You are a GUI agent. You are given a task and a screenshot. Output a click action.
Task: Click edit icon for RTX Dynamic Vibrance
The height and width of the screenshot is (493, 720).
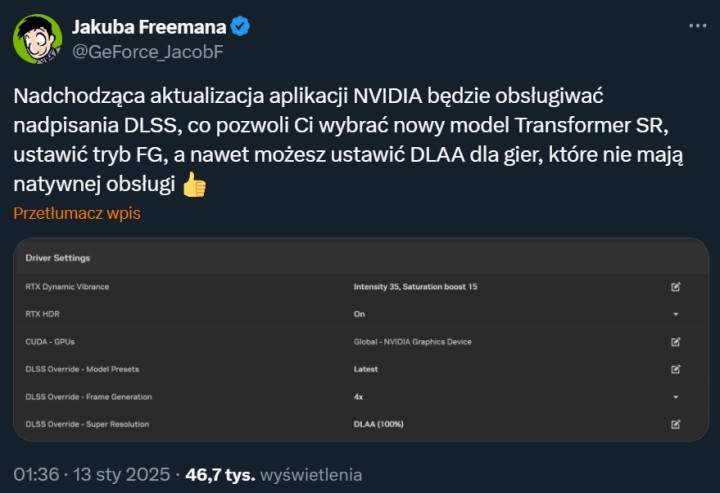[676, 287]
